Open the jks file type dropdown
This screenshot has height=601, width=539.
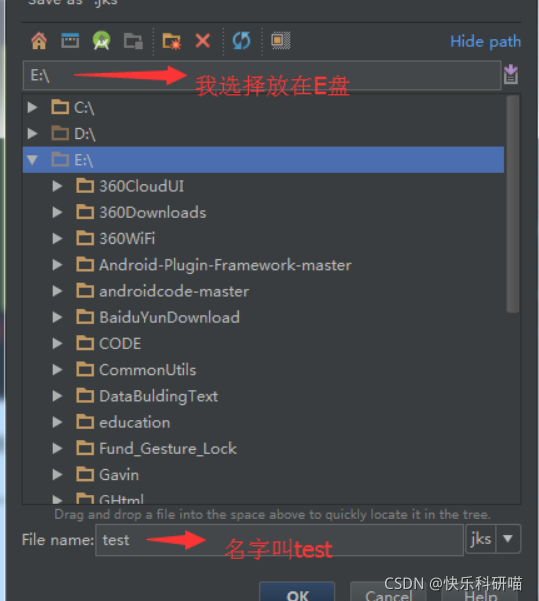coord(508,539)
